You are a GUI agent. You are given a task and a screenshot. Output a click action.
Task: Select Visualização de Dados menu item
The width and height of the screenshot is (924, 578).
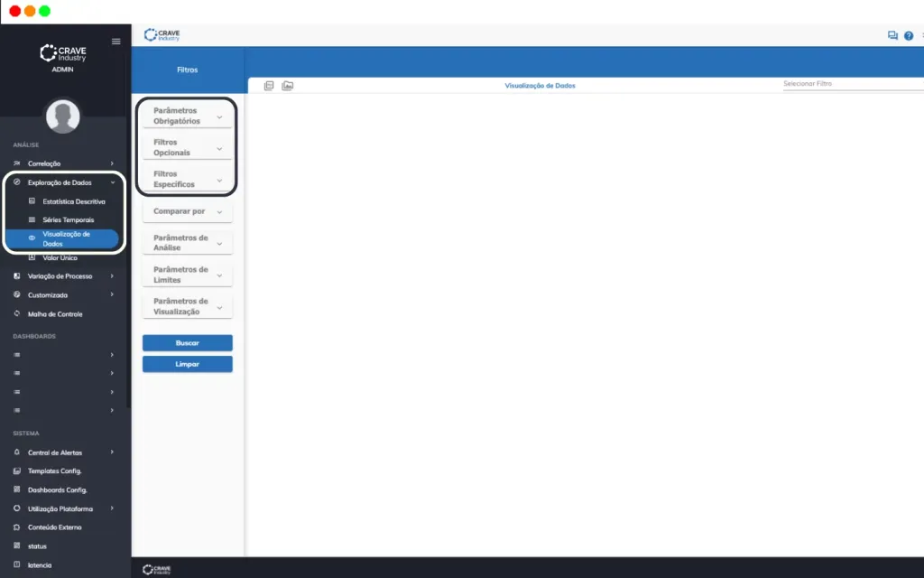tap(62, 238)
